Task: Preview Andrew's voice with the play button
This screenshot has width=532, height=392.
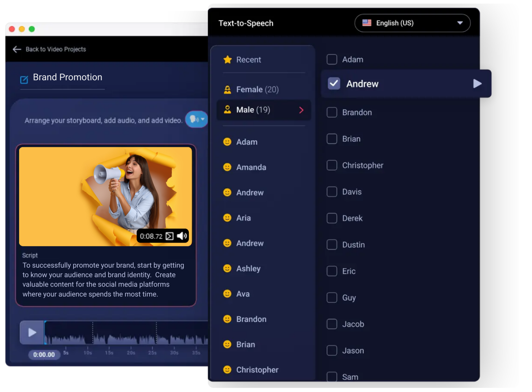Action: tap(477, 83)
